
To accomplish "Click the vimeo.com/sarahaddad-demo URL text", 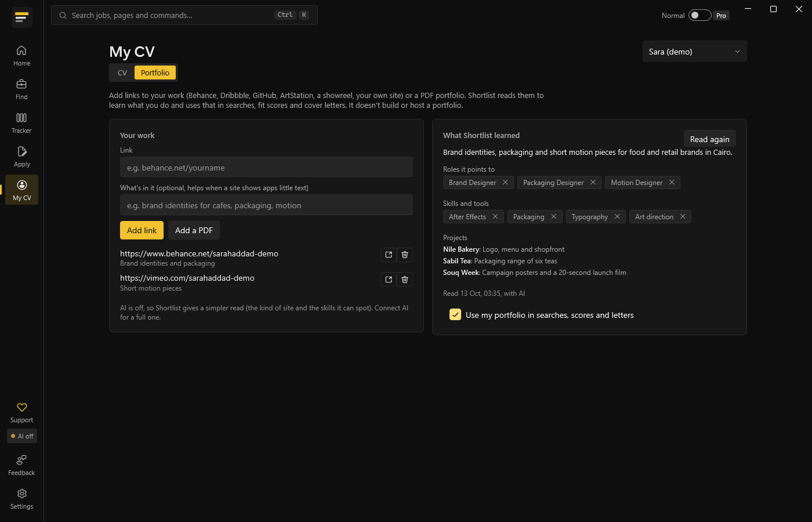I will coord(187,278).
